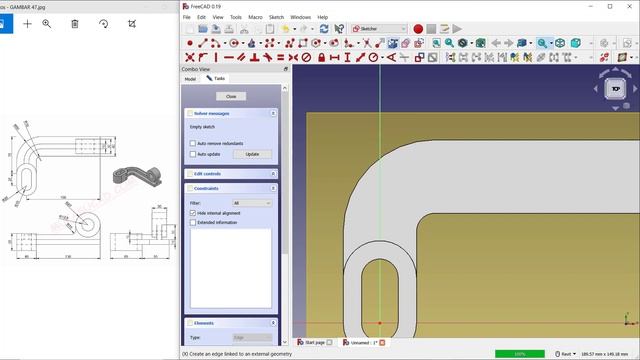640x360 pixels.
Task: Apply the Parallel constraint
Action: click(x=241, y=58)
